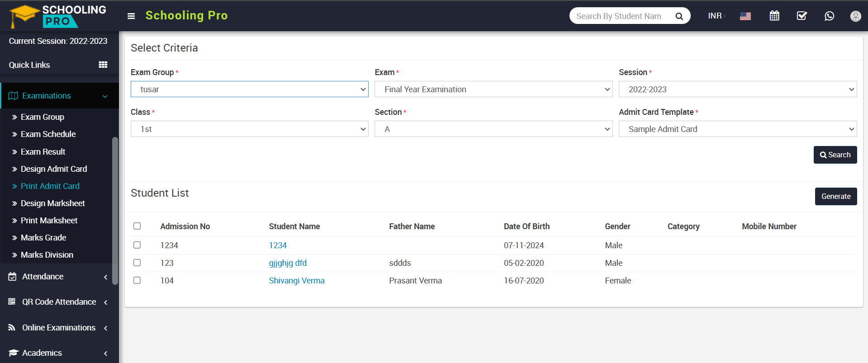The image size is (868, 363).
Task: Click the Mobile Number column header
Action: coord(769,226)
